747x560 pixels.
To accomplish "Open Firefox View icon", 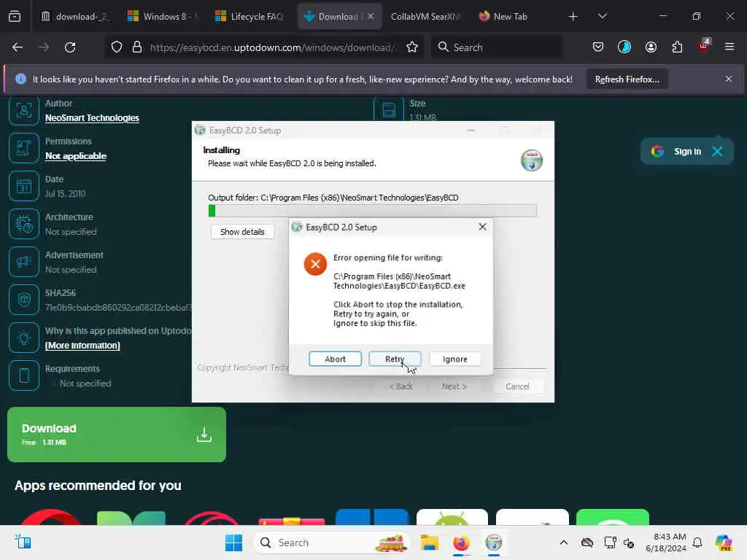I will click(15, 17).
